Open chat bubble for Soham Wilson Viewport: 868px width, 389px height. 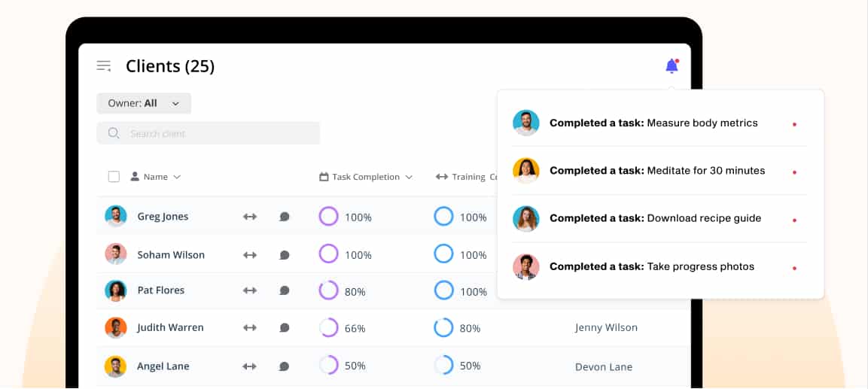point(285,255)
